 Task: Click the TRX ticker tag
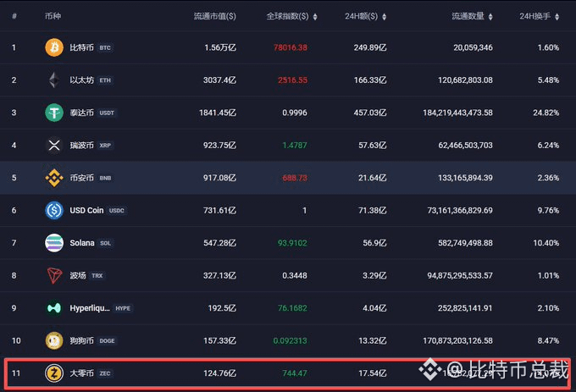(x=97, y=276)
